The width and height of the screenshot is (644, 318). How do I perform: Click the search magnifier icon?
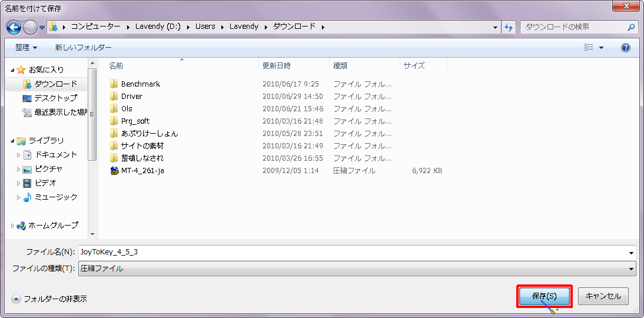[x=631, y=27]
